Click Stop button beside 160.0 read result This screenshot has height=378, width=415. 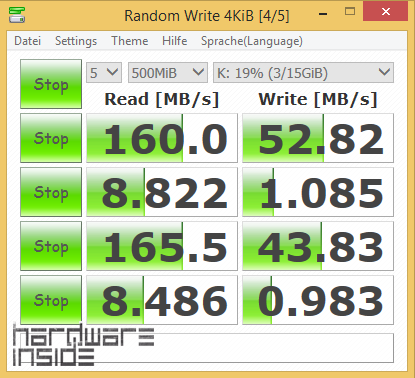[51, 138]
